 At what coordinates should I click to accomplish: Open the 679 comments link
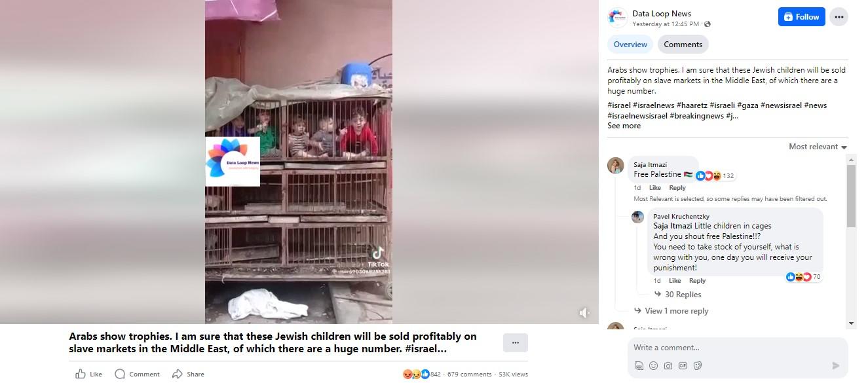[469, 374]
